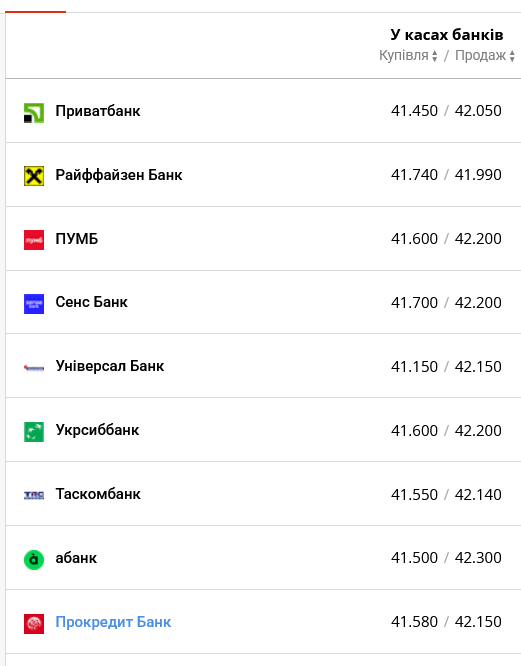Select the Таскомбанк name text
Screen dimensions: 521x666
[x=98, y=494]
